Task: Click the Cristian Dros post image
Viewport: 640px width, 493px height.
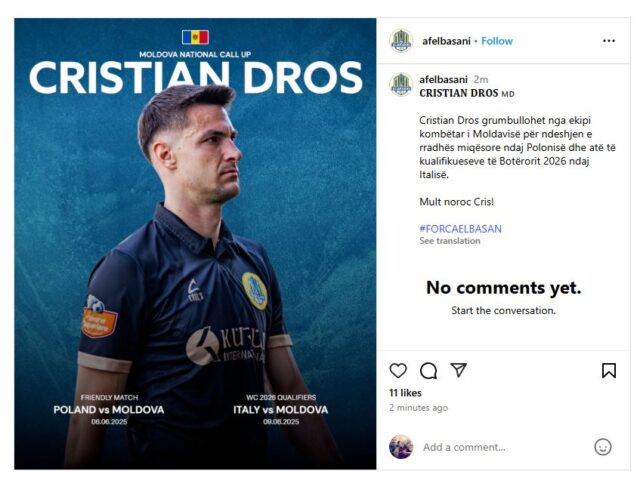Action: (195, 244)
